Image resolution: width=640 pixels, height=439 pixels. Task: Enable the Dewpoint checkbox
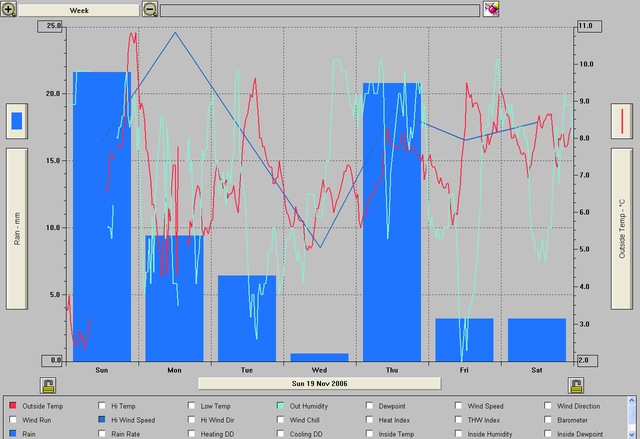(370, 407)
